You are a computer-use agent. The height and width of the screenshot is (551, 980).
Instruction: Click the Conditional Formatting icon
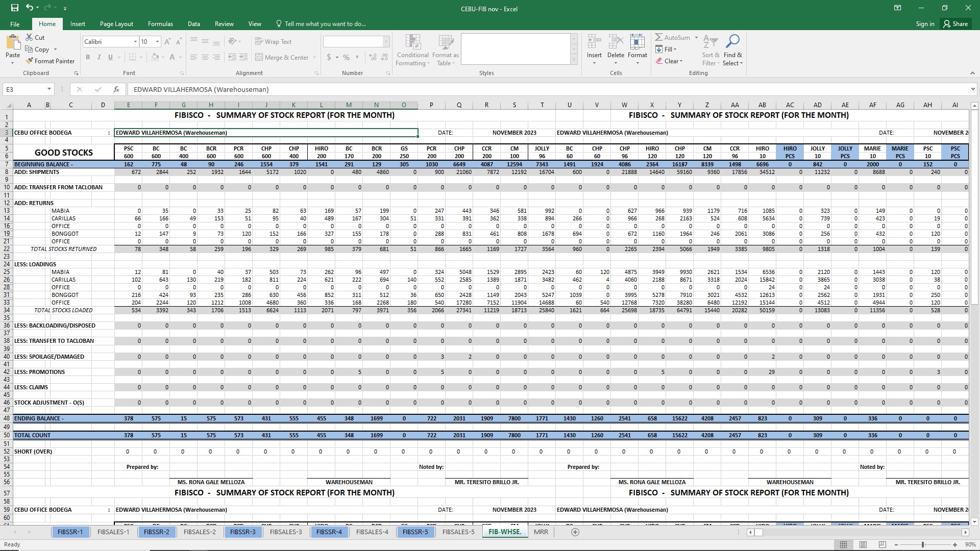412,43
